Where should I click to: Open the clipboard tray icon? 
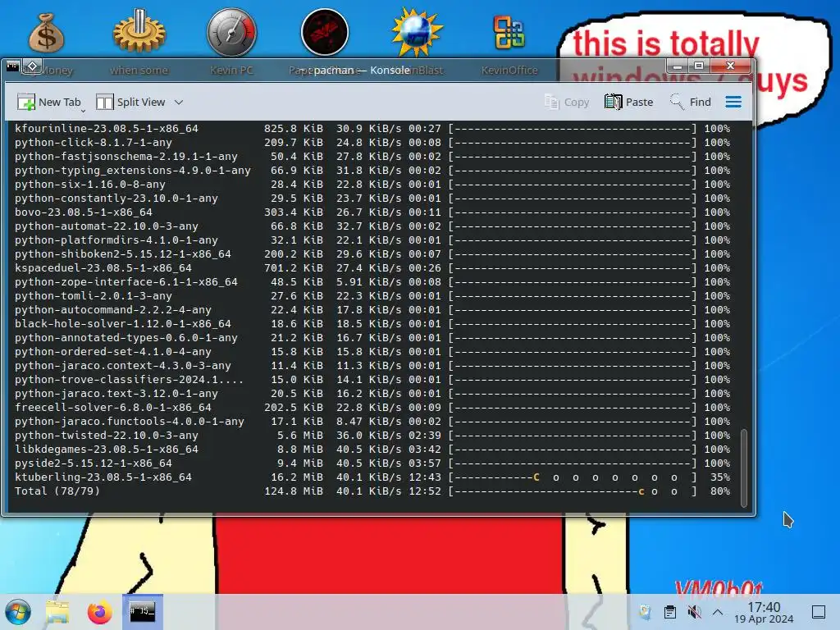669,612
